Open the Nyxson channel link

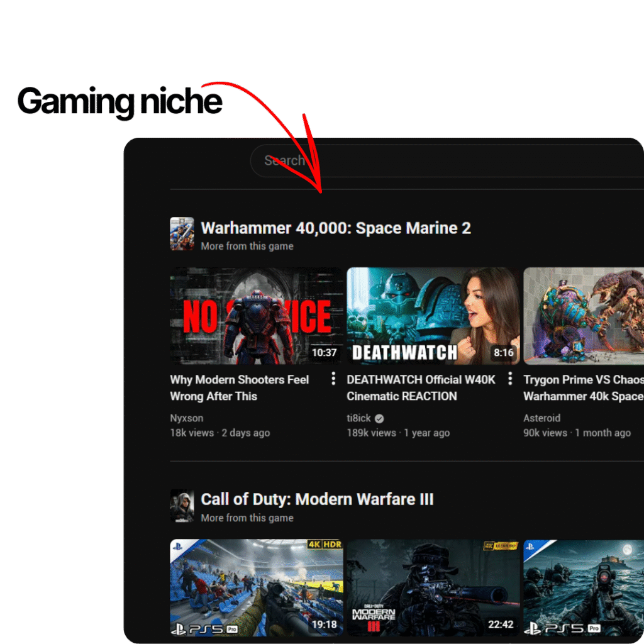click(x=187, y=418)
